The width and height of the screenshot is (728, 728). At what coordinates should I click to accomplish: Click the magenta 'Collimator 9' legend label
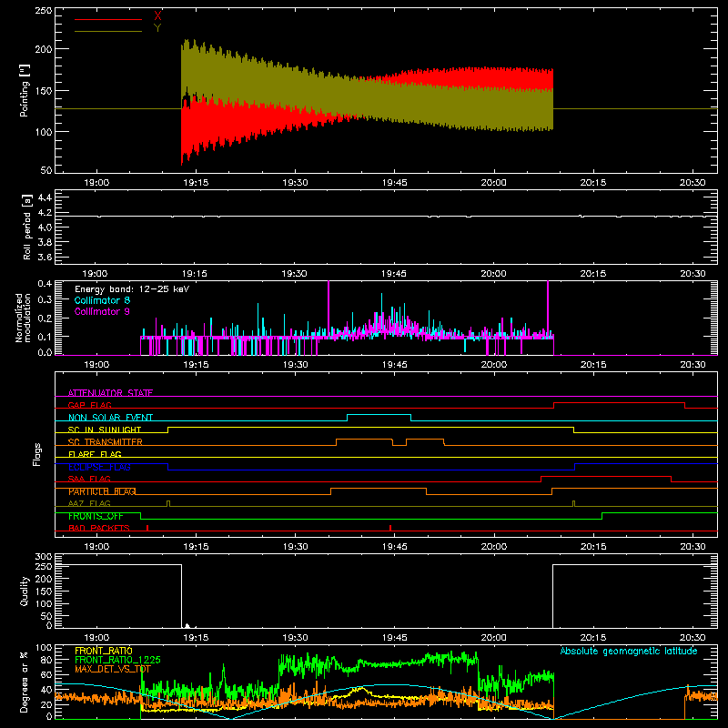[102, 311]
